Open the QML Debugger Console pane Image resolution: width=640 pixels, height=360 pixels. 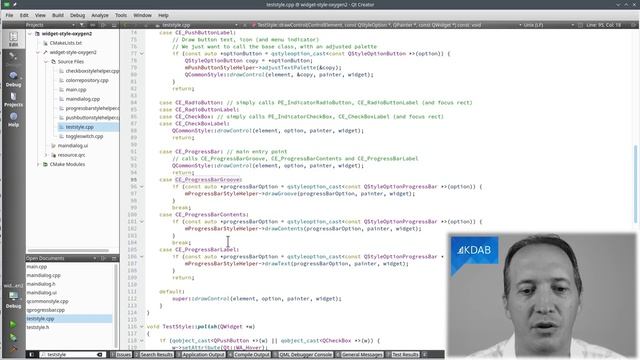click(302, 355)
